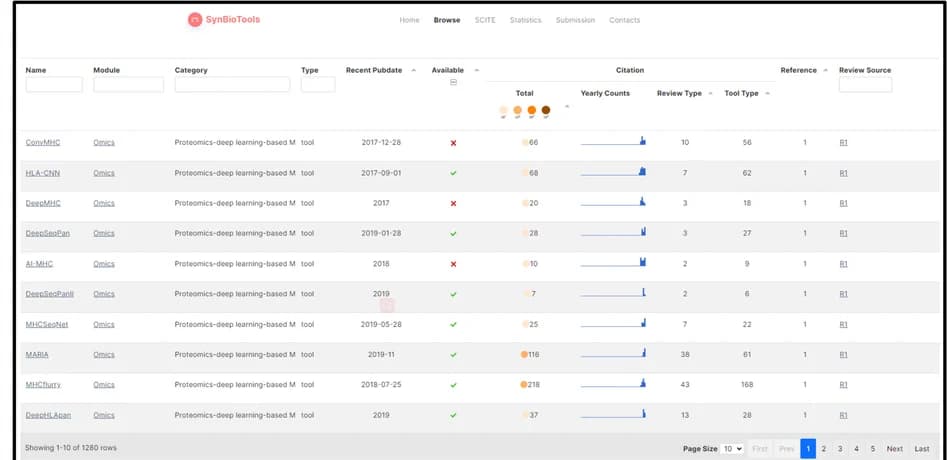Image resolution: width=947 pixels, height=460 pixels.
Task: Click the red X availability icon for DeepMHC
Action: pyautogui.click(x=454, y=203)
